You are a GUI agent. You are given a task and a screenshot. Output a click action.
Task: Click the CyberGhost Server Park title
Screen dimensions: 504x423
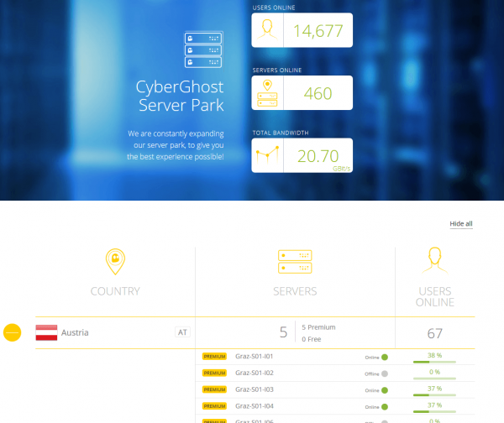[x=180, y=96]
